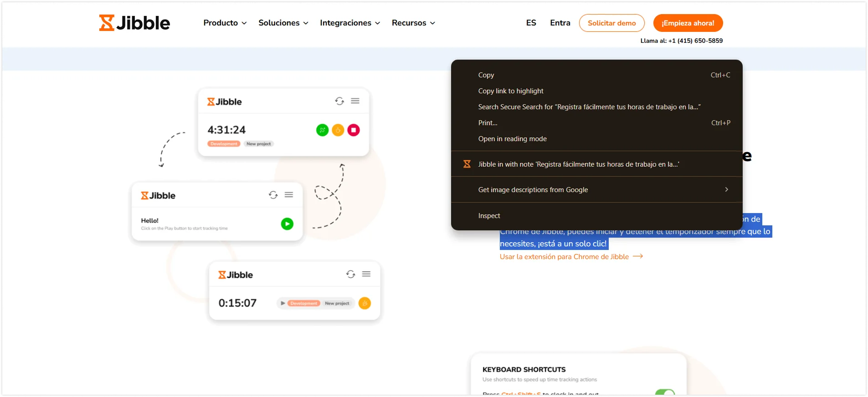Image resolution: width=868 pixels, height=397 pixels.
Task: Click highlighted text '¡está a un solo clic!'
Action: [572, 244]
